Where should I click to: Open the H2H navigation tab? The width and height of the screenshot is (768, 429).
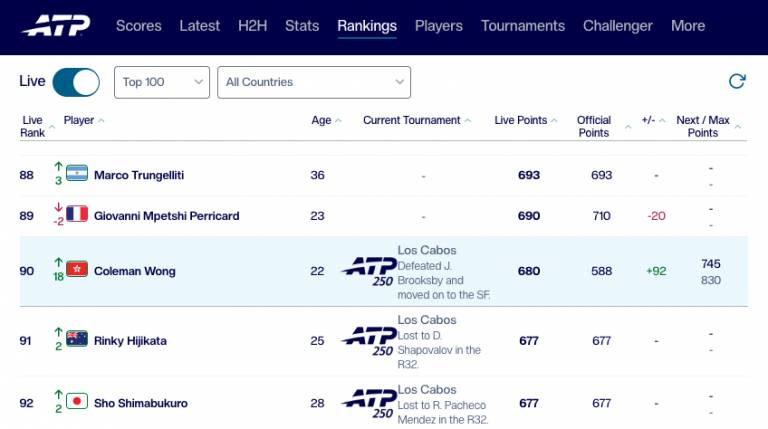point(252,26)
